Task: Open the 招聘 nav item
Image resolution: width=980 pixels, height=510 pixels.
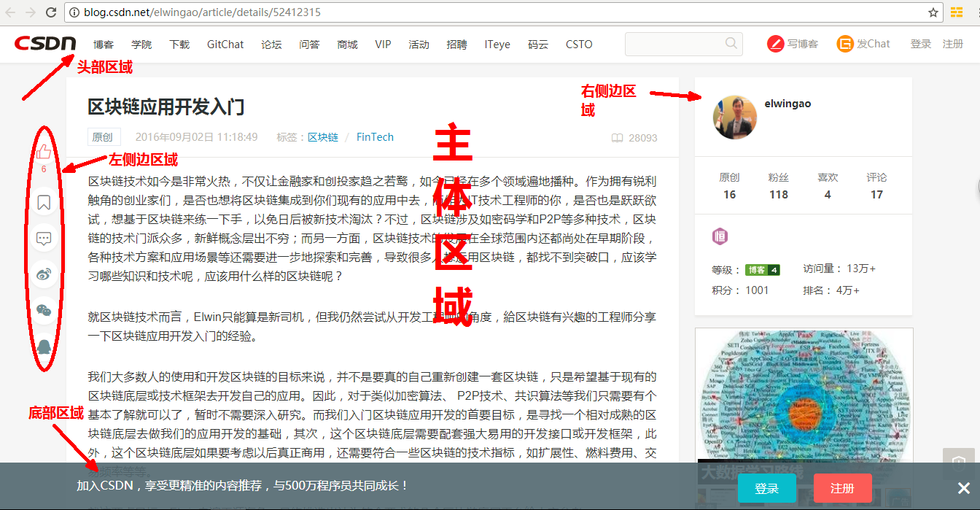Action: point(456,45)
